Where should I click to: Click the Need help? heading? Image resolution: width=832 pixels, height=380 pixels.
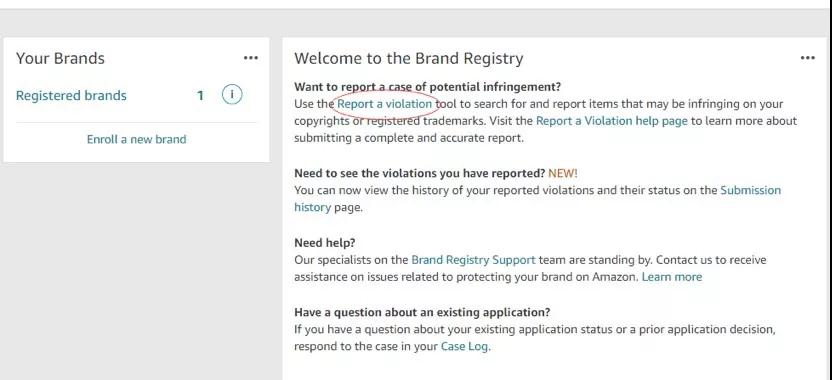tap(325, 243)
